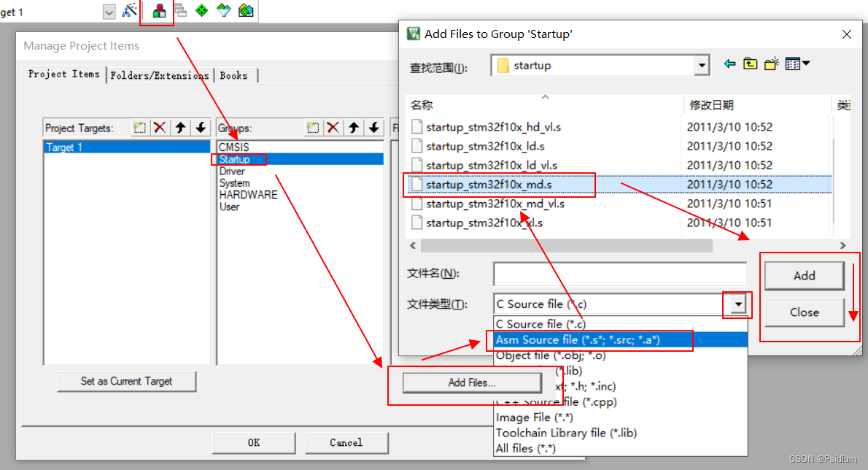Viewport: 868px width, 470px height.
Task: Switch to Folders/Extensions tab
Action: (x=160, y=76)
